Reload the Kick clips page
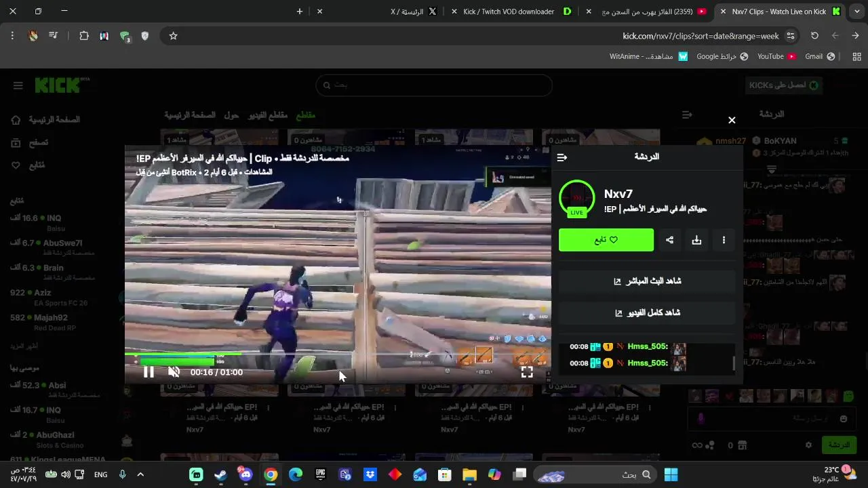The height and width of the screenshot is (488, 868). pyautogui.click(x=814, y=36)
